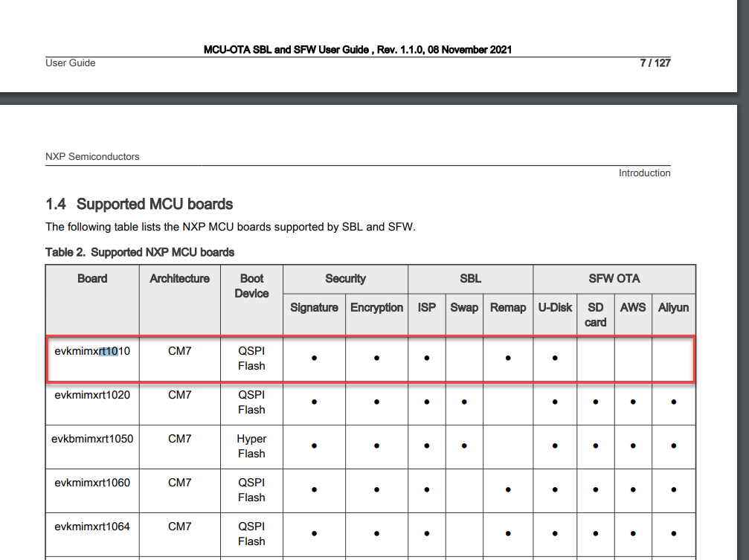Image resolution: width=749 pixels, height=560 pixels.
Task: Click the Hyper Flash boot device cell
Action: coord(251,446)
